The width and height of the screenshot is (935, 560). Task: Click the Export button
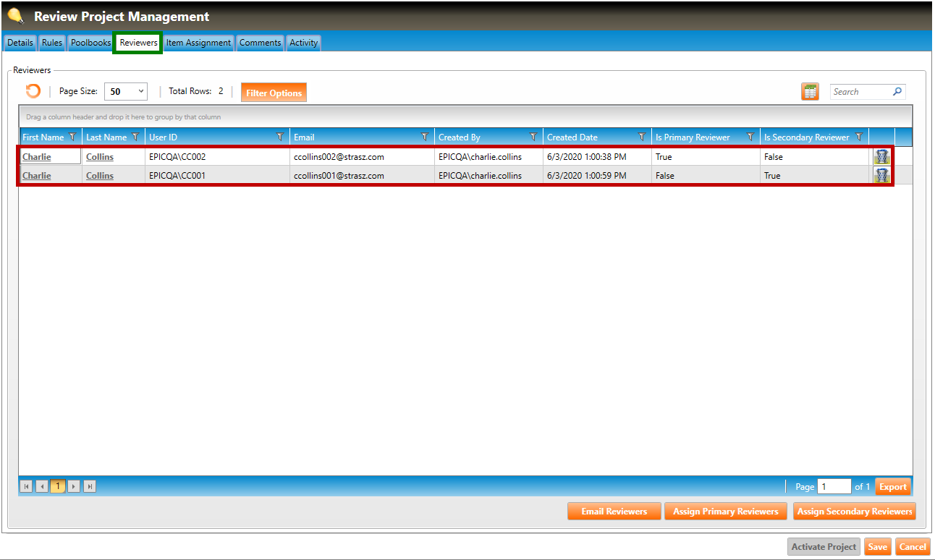892,487
